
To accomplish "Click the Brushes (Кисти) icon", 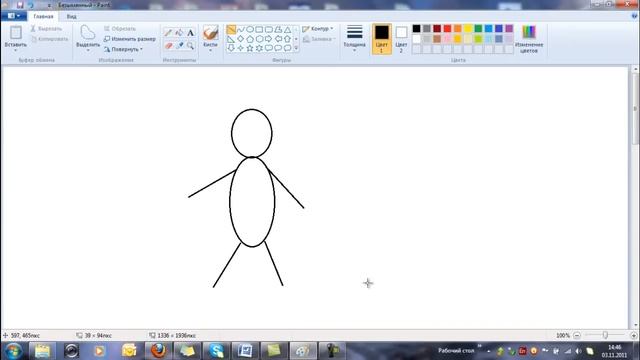I will pos(210,33).
